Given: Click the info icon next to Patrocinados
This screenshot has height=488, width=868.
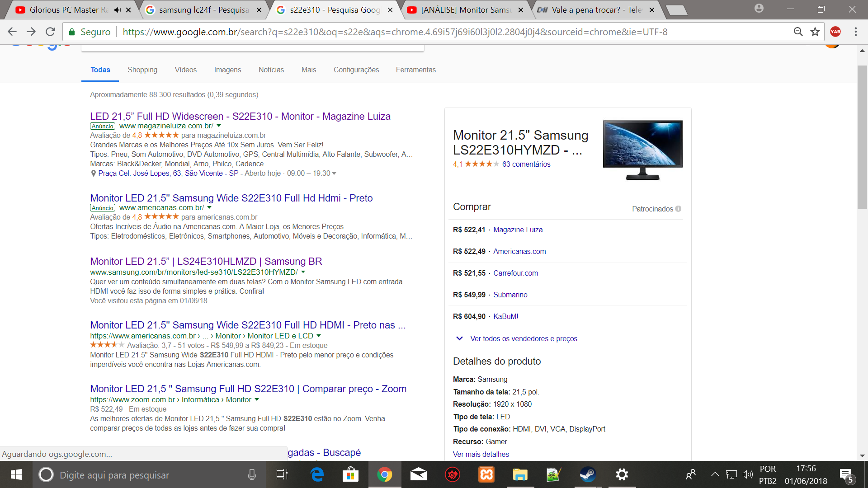Looking at the screenshot, I should [678, 209].
